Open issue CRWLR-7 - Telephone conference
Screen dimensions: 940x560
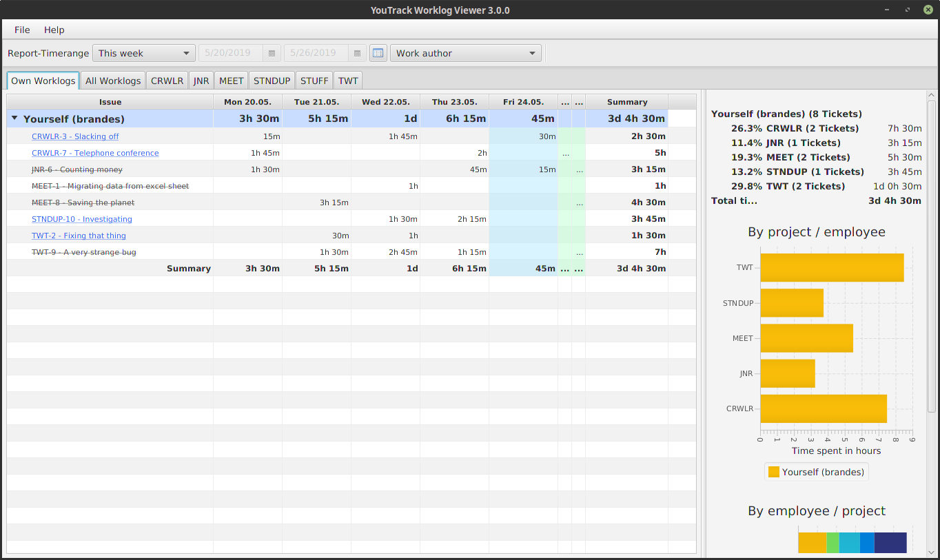pos(95,153)
